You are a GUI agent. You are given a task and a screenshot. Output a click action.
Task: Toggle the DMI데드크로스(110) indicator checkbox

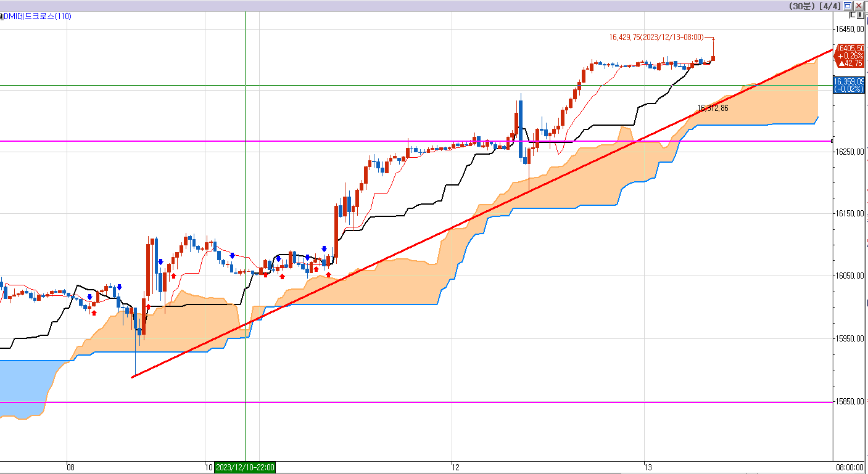point(2,16)
